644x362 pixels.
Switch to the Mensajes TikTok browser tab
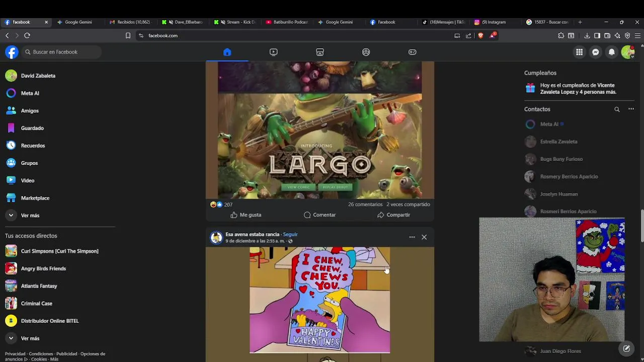[443, 22]
